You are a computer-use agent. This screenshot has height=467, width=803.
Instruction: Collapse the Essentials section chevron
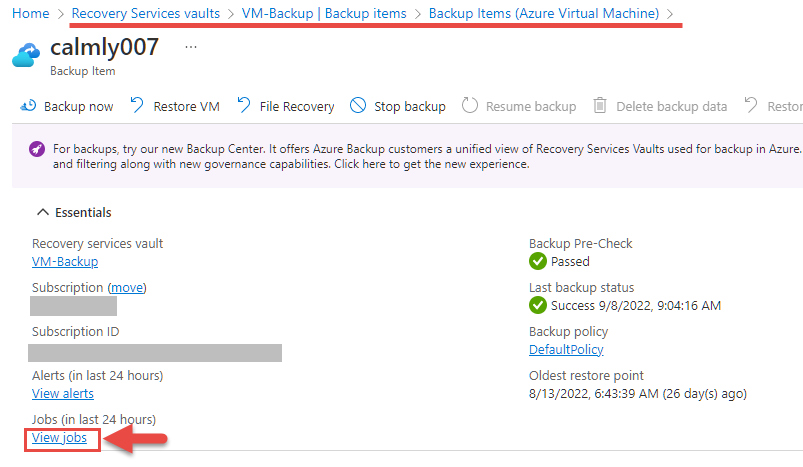pyautogui.click(x=43, y=212)
